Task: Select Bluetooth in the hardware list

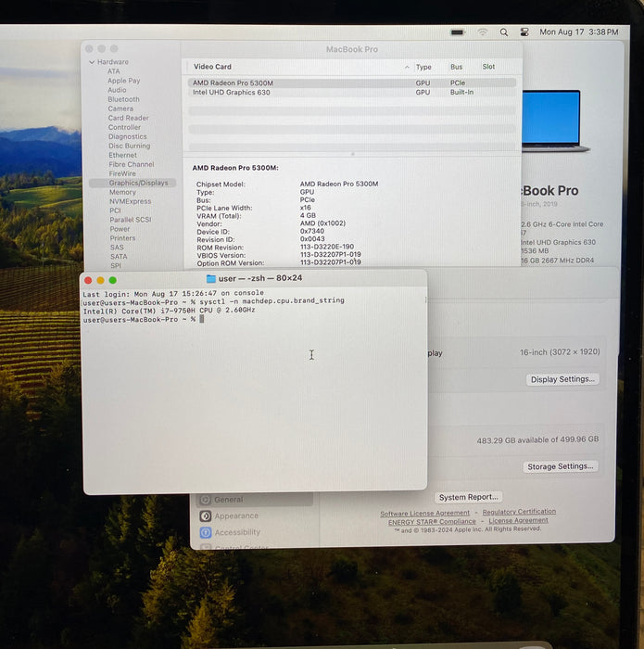Action: click(x=123, y=99)
